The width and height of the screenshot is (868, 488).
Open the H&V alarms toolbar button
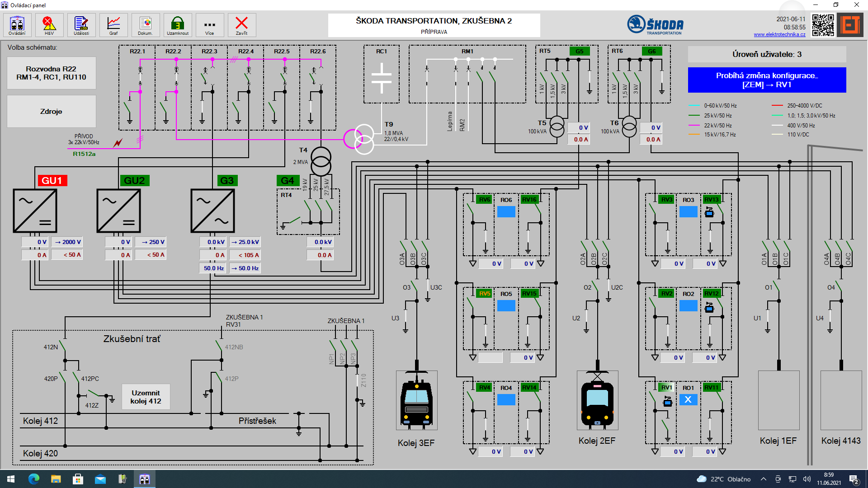pos(49,25)
